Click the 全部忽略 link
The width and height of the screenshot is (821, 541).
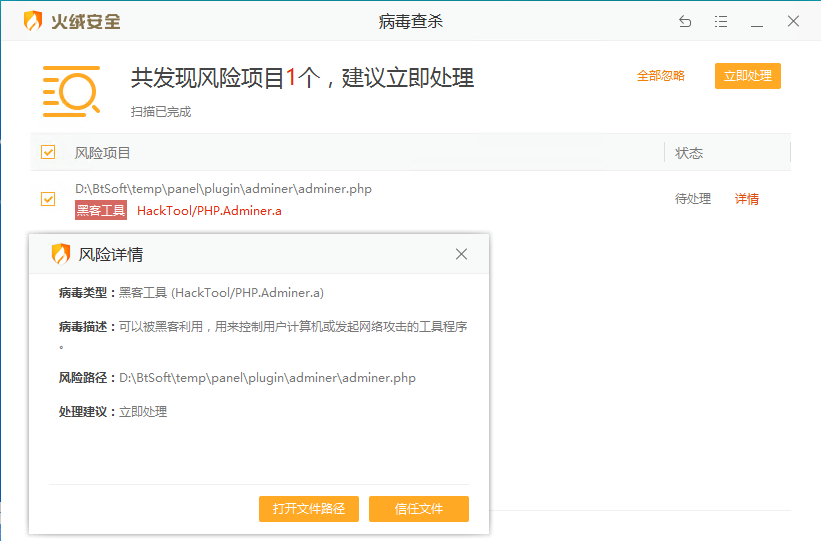point(661,76)
